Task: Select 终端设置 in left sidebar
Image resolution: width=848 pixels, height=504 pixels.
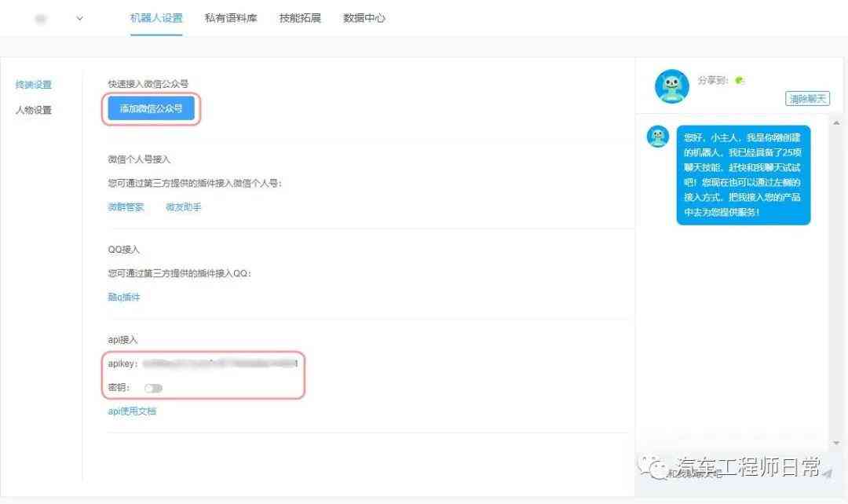Action: (34, 84)
